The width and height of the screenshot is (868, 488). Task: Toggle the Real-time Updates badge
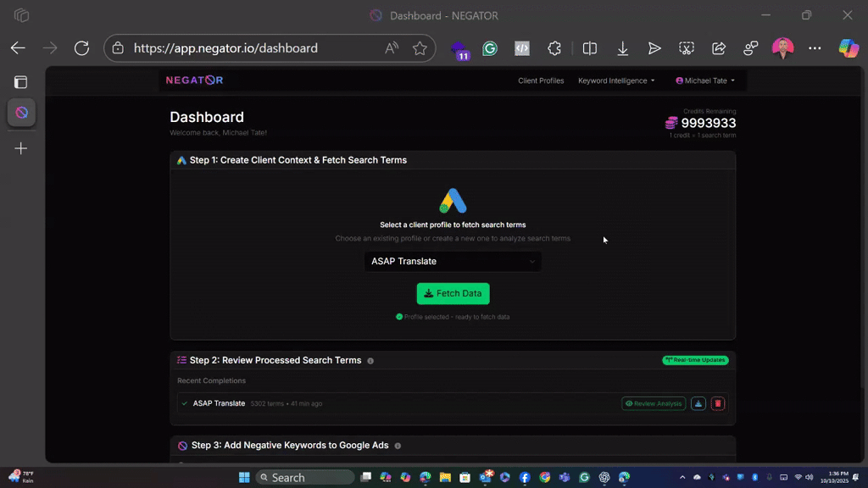coord(695,360)
